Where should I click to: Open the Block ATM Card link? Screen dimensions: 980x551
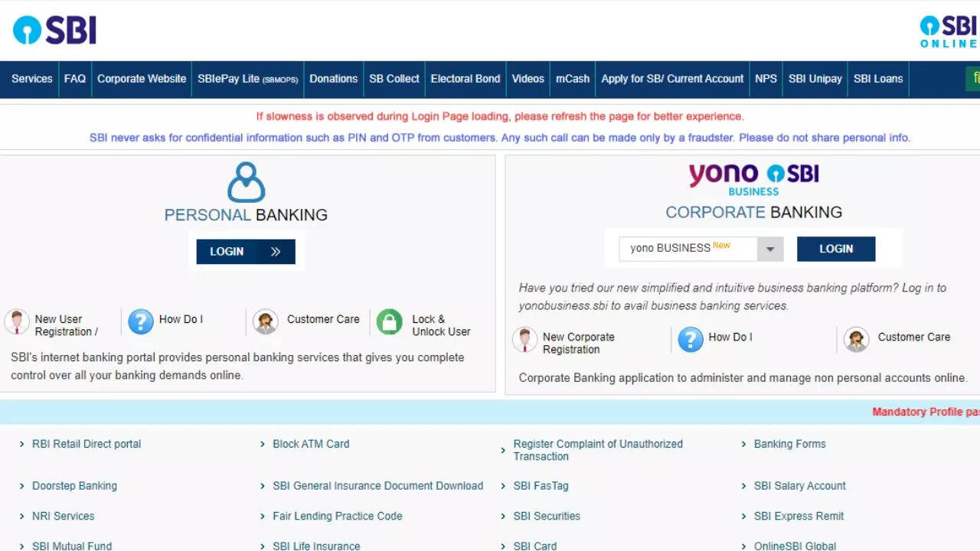(311, 444)
